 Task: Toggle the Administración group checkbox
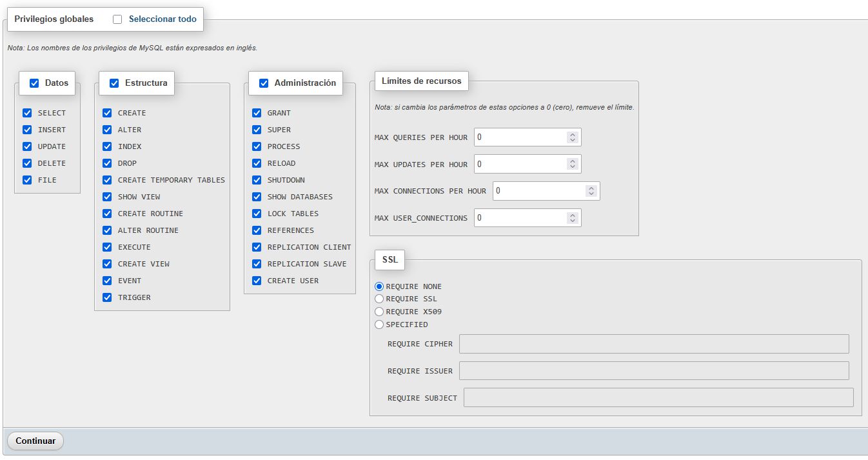point(264,83)
